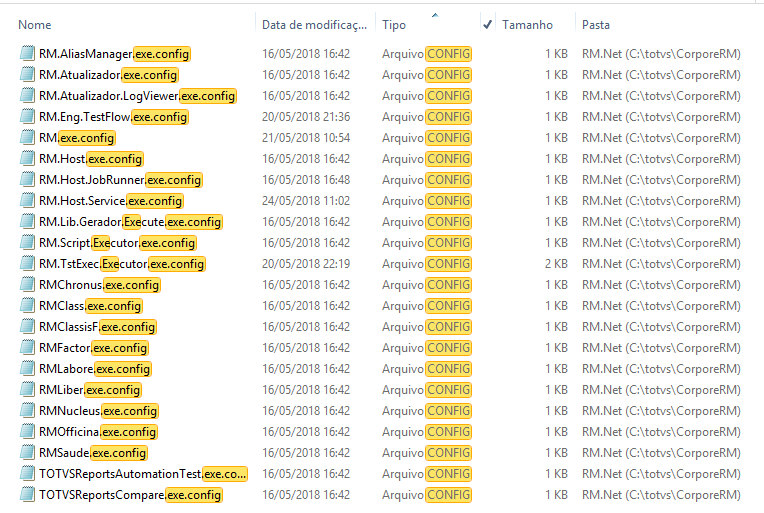Image resolution: width=764 pixels, height=513 pixels.
Task: Click the file icon of RM.AliasManager.exe.config
Action: click(x=27, y=53)
